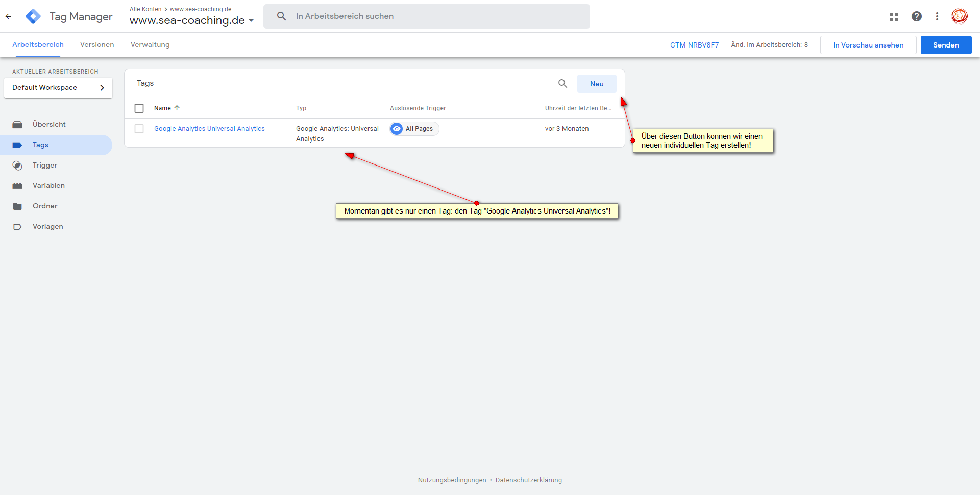Click the Tag Manager logo
This screenshot has height=495, width=980.
pyautogui.click(x=33, y=16)
